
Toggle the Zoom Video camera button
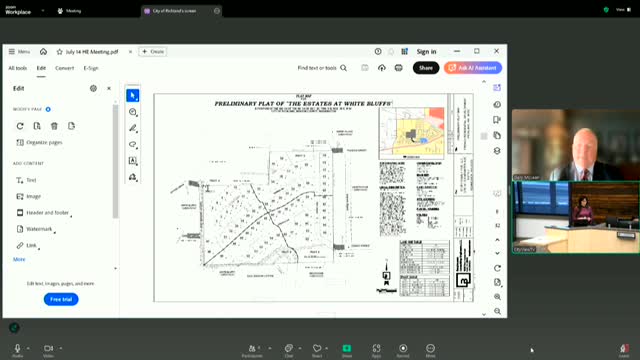click(x=48, y=350)
